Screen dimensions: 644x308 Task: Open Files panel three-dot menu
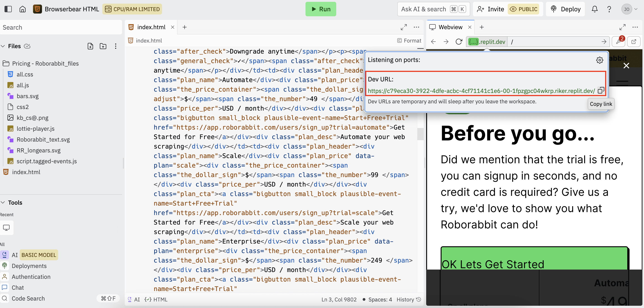(115, 46)
